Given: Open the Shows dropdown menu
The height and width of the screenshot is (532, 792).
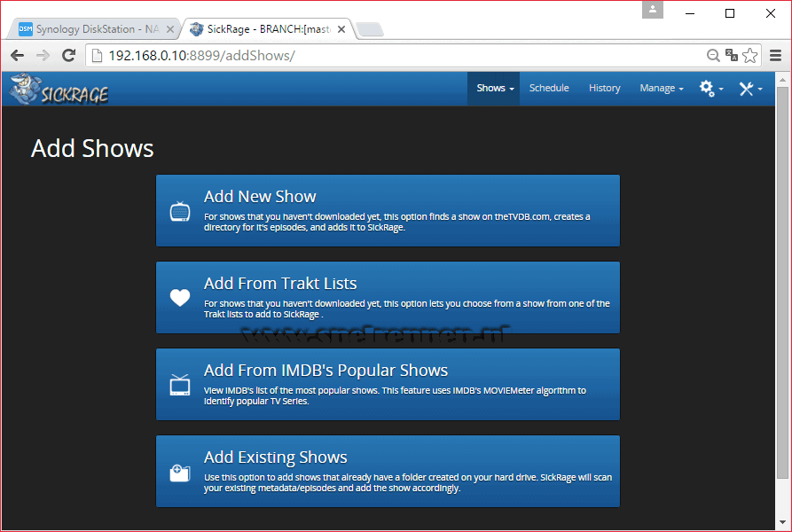Looking at the screenshot, I should [495, 89].
